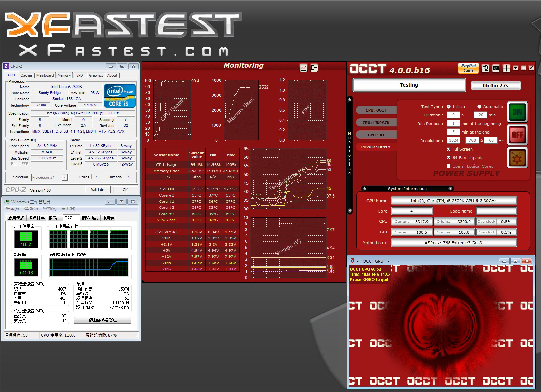
Task: Open 說明(H) menu in Task Manager
Action: click(68, 209)
